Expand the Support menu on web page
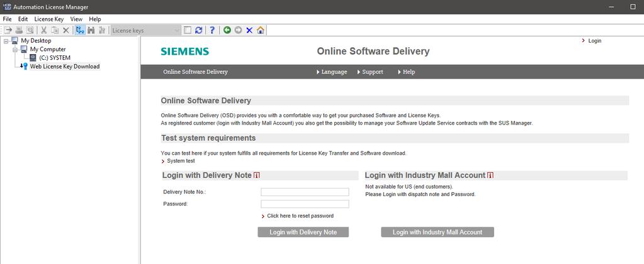The height and width of the screenshot is (264, 644). [x=370, y=72]
